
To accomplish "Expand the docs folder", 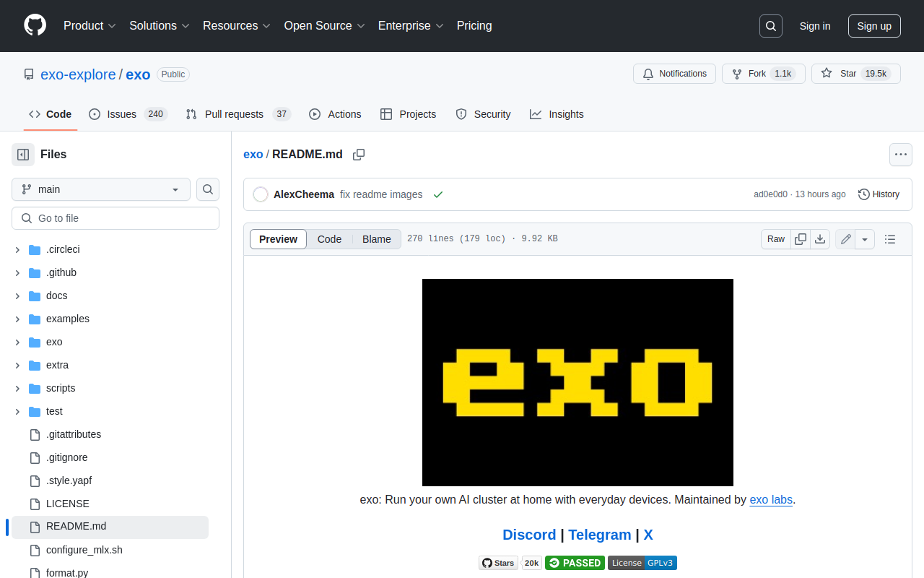I will click(17, 296).
